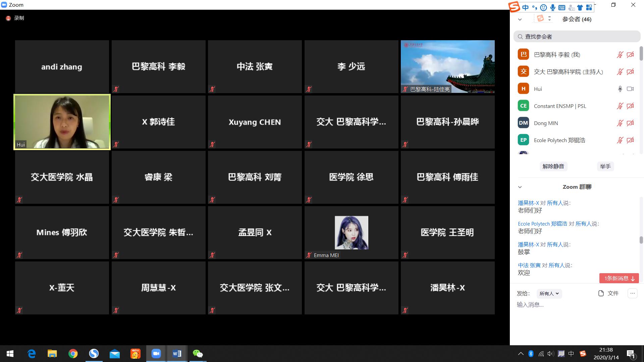This screenshot has width=644, height=362.
Task: Open the 所有人 recipient dropdown
Action: click(x=549, y=294)
